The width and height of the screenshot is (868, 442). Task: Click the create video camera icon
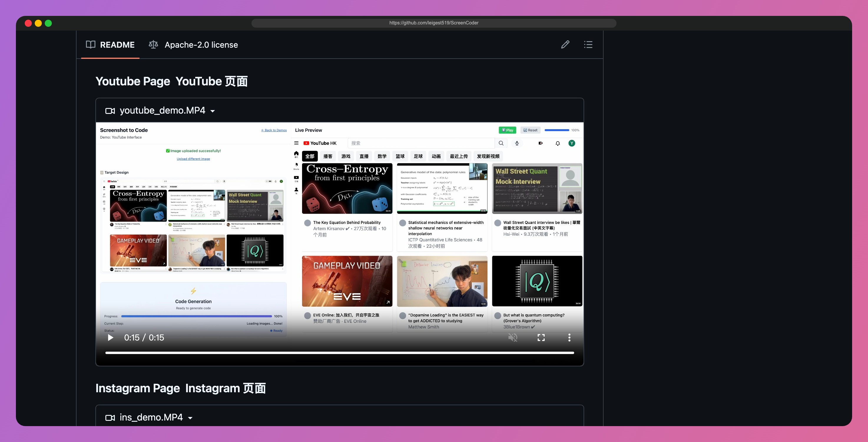tap(541, 143)
